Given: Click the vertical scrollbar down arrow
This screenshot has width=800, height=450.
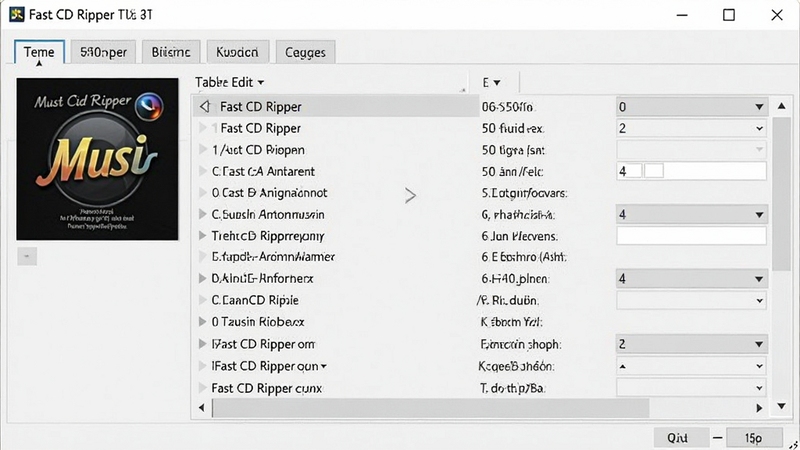Looking at the screenshot, I should point(782,406).
